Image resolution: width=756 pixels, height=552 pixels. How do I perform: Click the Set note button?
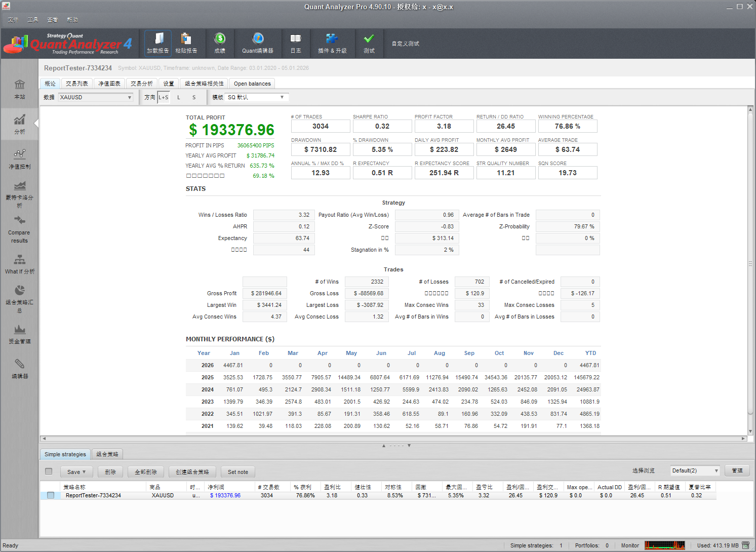[238, 472]
